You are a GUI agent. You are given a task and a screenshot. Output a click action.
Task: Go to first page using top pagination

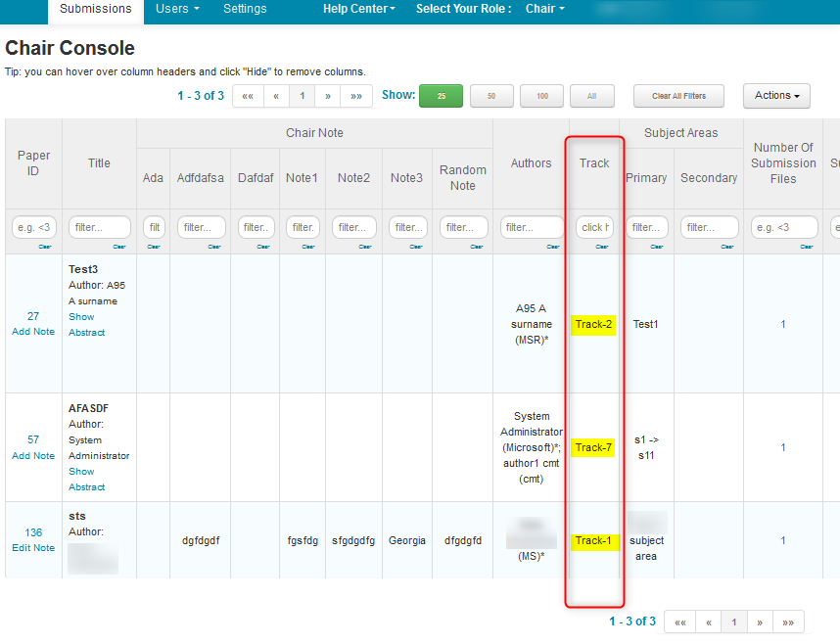[248, 96]
